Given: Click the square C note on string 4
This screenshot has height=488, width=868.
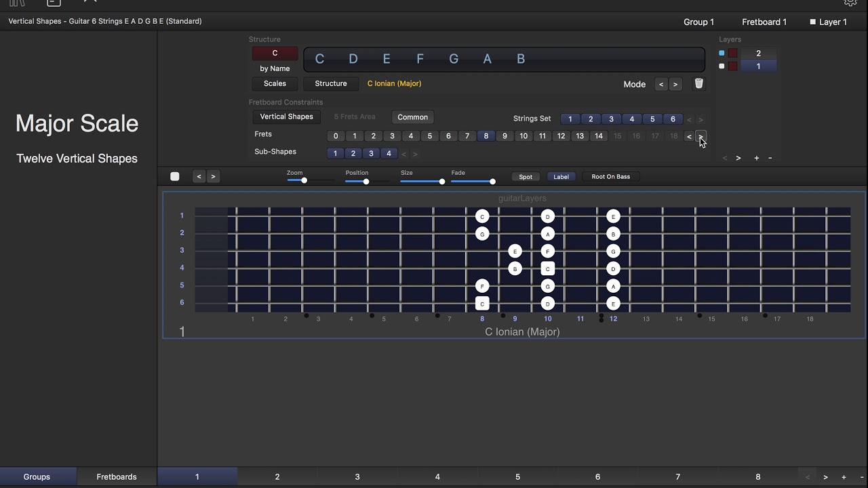Looking at the screenshot, I should click(x=548, y=269).
